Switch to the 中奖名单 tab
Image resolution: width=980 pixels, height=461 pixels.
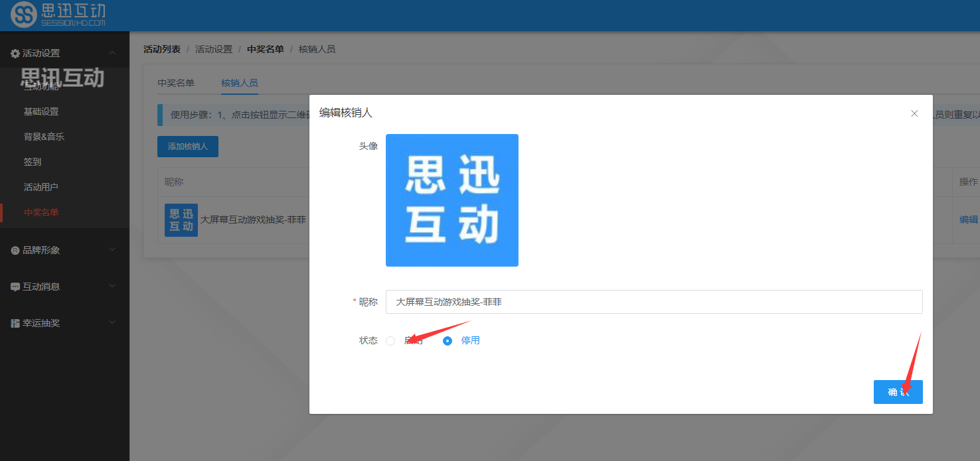pyautogui.click(x=176, y=83)
